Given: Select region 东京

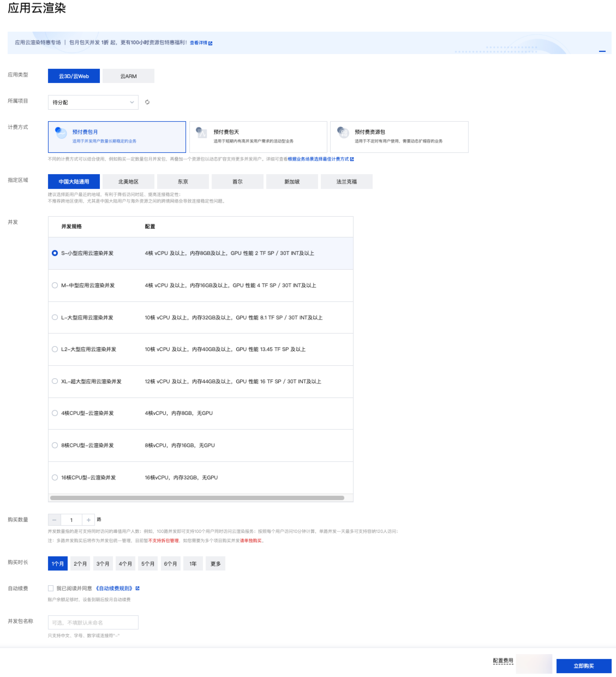Looking at the screenshot, I should click(183, 182).
